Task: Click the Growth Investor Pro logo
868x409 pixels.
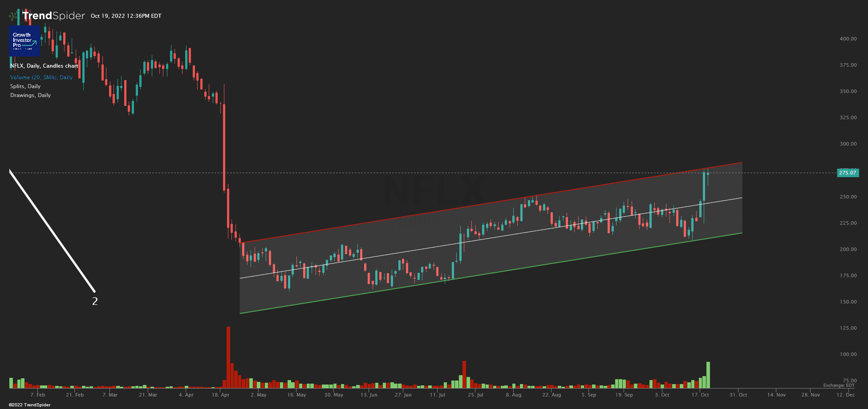Action: pos(24,41)
